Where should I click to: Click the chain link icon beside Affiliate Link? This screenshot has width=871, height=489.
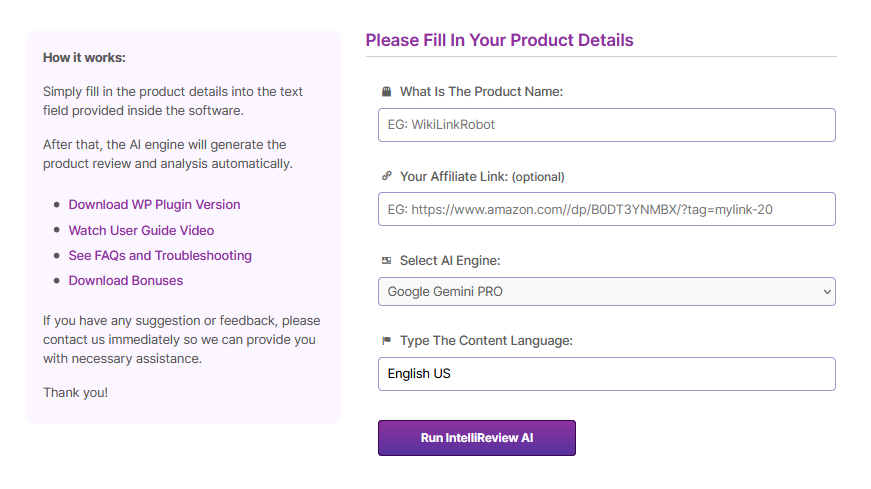(386, 176)
